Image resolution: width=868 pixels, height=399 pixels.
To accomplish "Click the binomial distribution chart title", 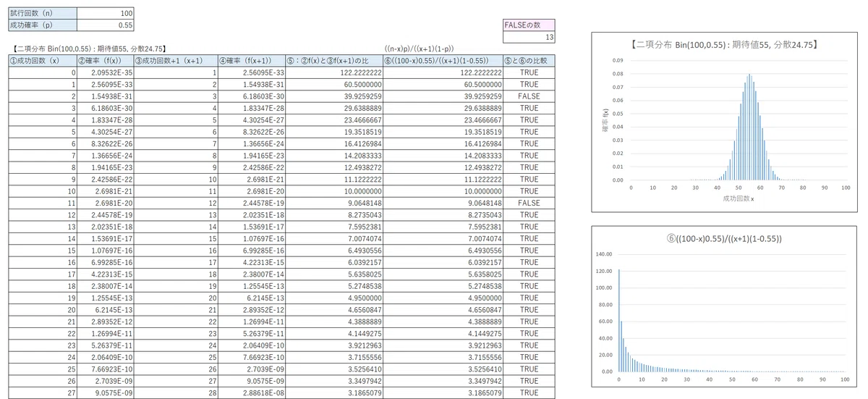I will pyautogui.click(x=725, y=45).
